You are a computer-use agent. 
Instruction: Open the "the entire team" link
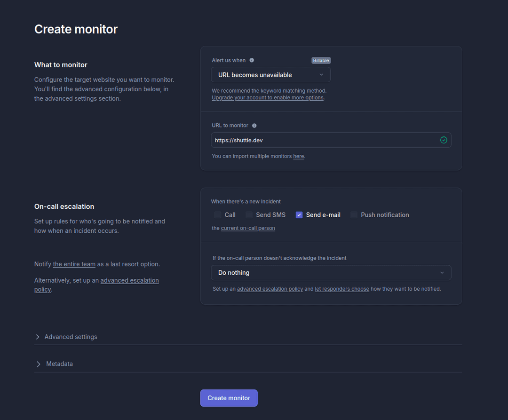point(74,264)
